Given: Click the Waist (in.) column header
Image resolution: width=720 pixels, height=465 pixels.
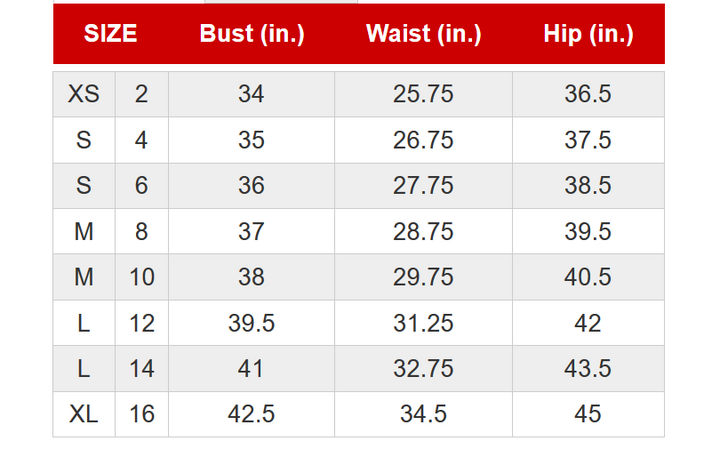Looking at the screenshot, I should [x=423, y=34].
